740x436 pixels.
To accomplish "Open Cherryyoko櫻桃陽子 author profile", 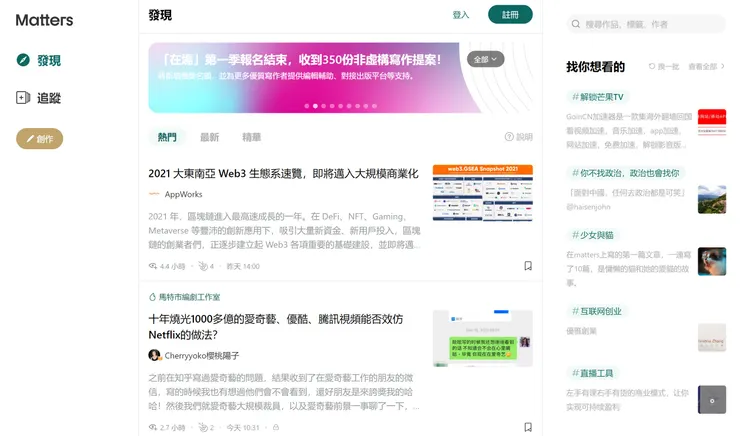I will point(202,355).
